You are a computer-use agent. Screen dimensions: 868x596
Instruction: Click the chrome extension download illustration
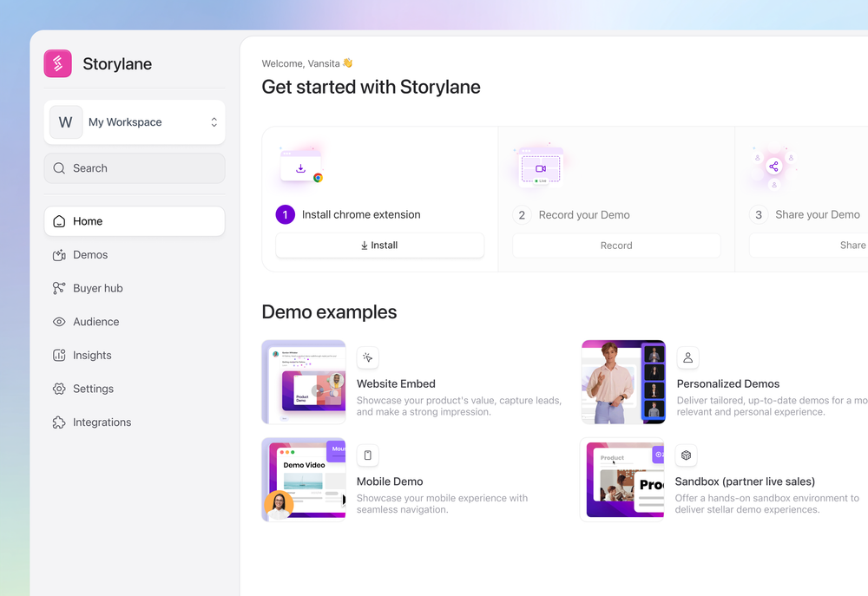[x=301, y=167]
